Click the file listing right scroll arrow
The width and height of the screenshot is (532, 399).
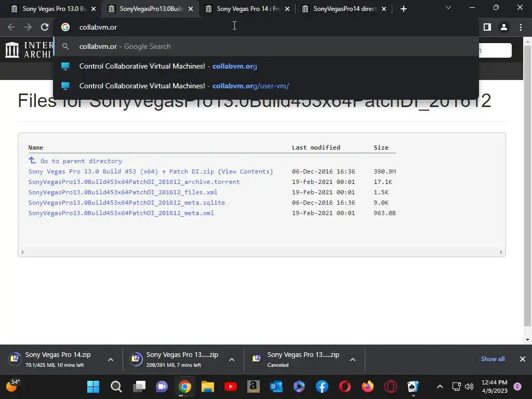coord(501,252)
